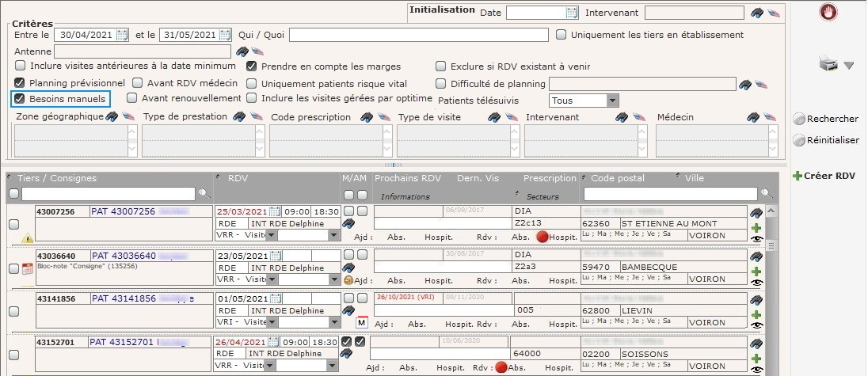Click the printer icon
The image size is (868, 376).
[828, 65]
